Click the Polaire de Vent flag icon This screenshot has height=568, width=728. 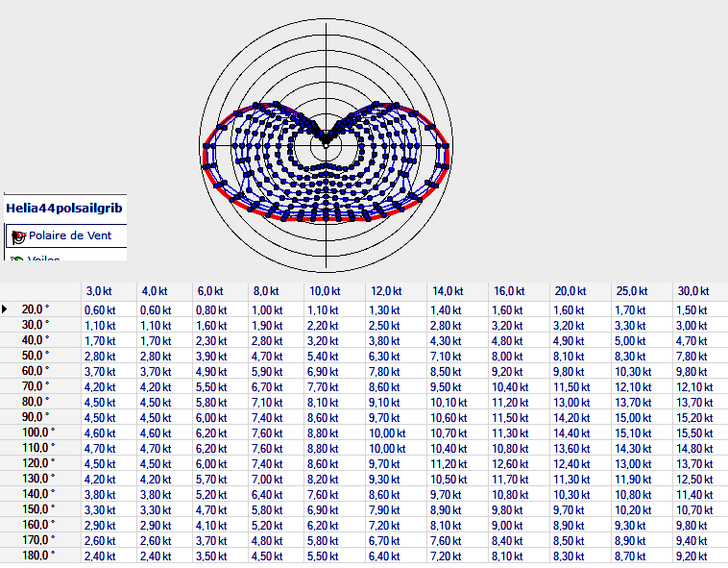18,236
